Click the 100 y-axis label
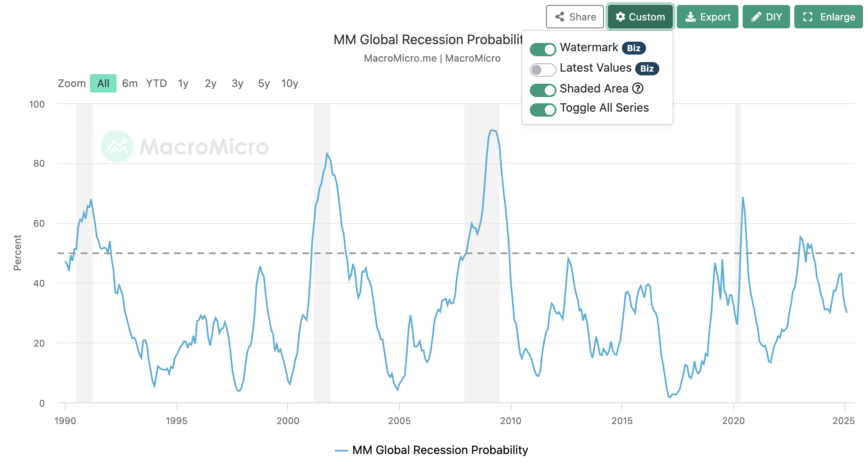868x469 pixels. (x=37, y=104)
